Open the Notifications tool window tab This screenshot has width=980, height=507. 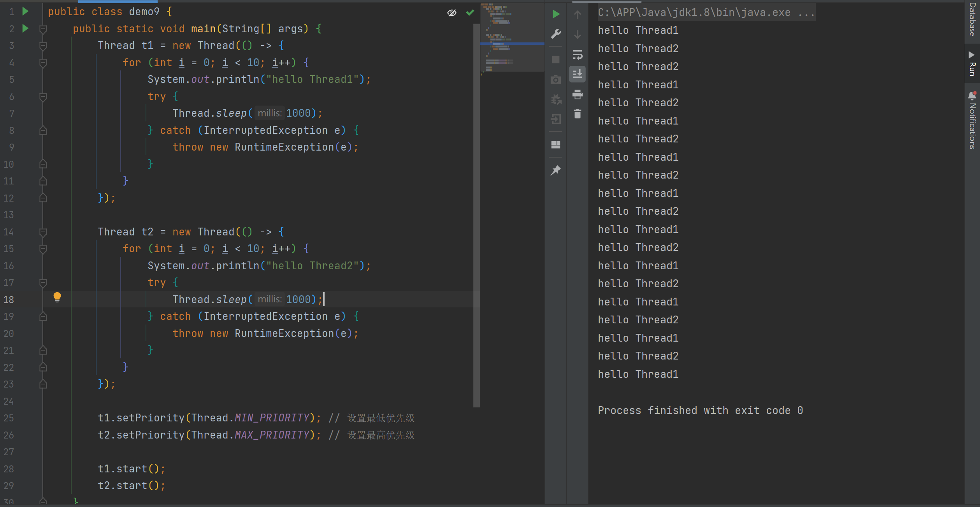pyautogui.click(x=972, y=121)
